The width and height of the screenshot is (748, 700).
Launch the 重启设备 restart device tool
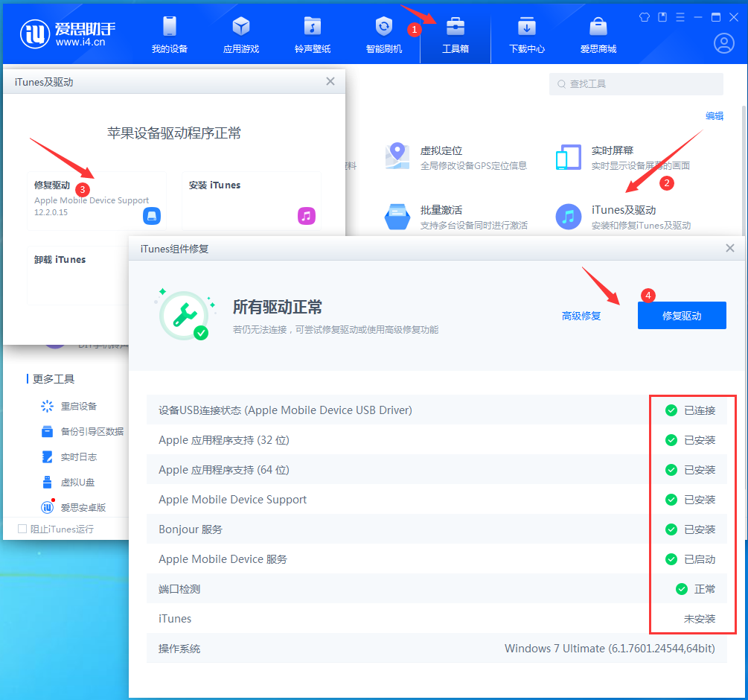tap(79, 406)
